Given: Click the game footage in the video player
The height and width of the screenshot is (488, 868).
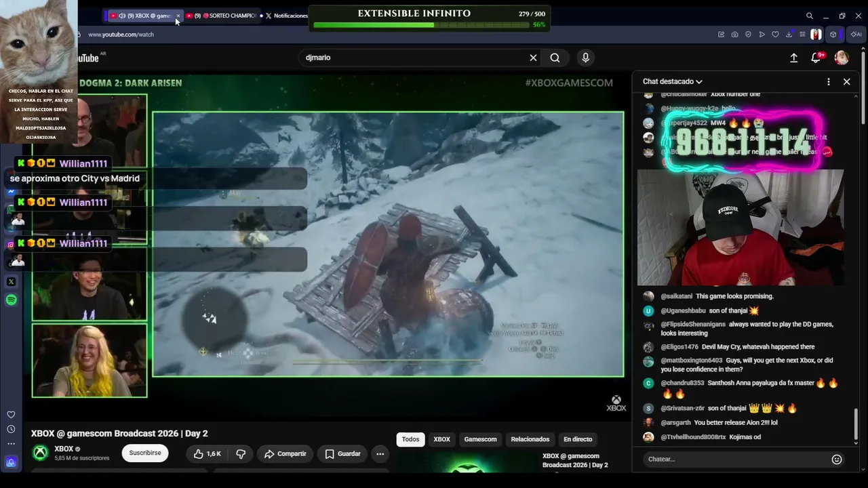Looking at the screenshot, I should tap(388, 244).
